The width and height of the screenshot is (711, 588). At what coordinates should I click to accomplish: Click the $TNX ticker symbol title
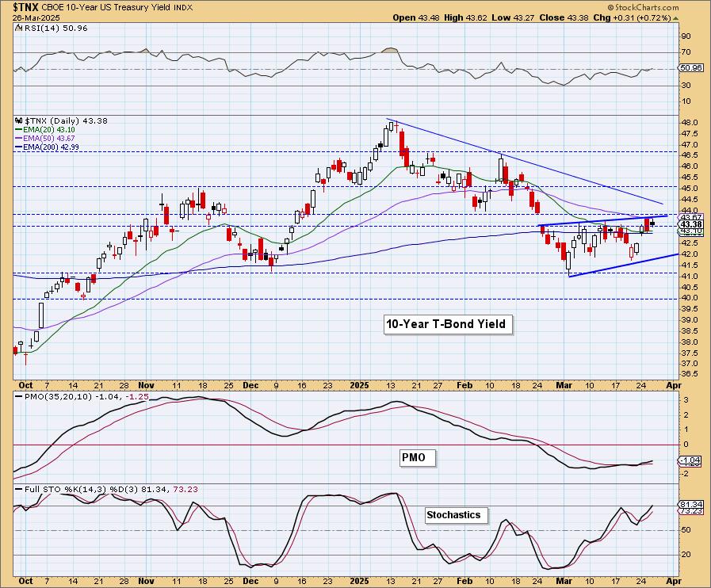26,7
